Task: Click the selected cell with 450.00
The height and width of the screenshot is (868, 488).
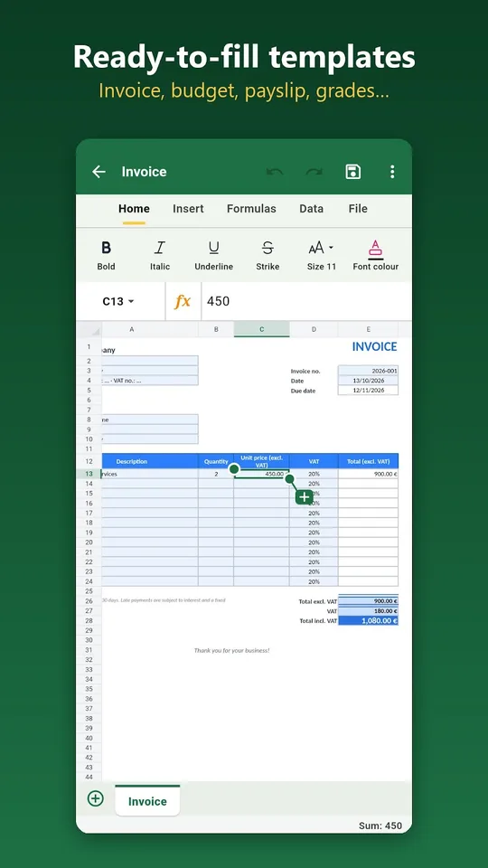Action: (x=262, y=474)
